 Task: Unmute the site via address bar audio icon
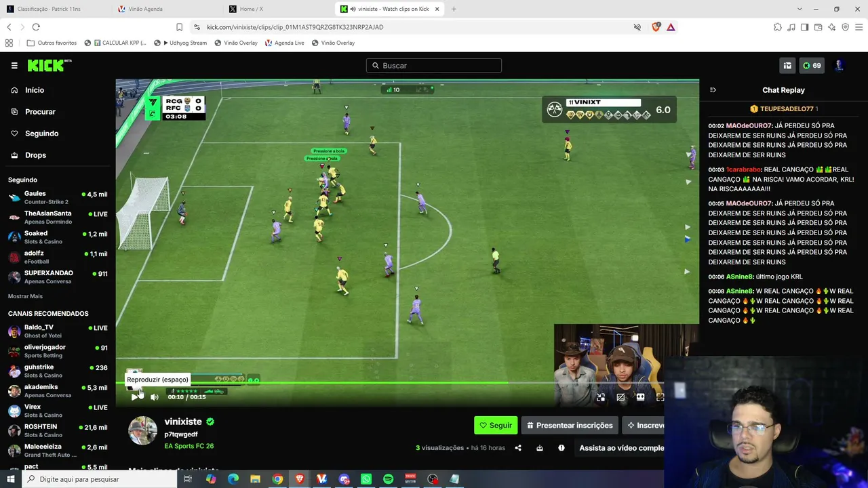[x=637, y=27]
